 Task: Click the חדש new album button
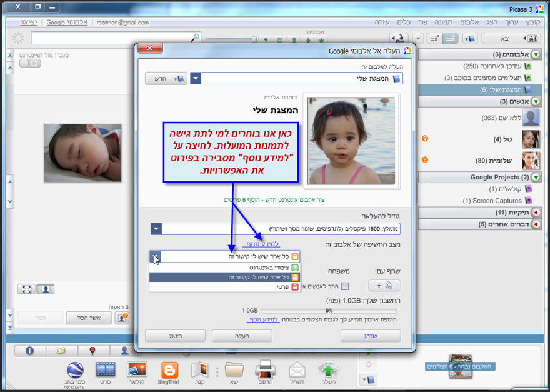(x=166, y=79)
